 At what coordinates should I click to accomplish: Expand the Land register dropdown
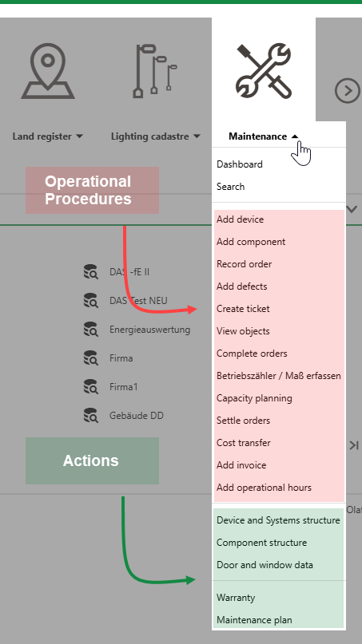[x=48, y=136]
